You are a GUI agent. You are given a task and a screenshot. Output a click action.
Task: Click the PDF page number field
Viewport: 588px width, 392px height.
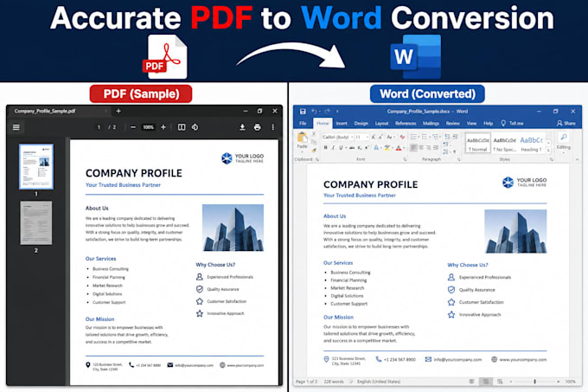tap(99, 127)
